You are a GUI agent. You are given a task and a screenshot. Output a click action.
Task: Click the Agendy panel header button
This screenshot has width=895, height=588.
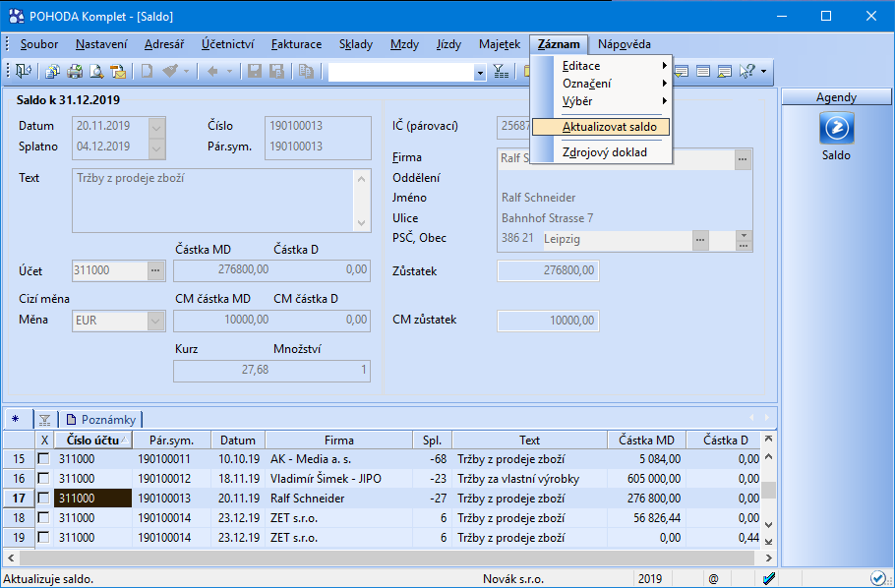pyautogui.click(x=836, y=97)
